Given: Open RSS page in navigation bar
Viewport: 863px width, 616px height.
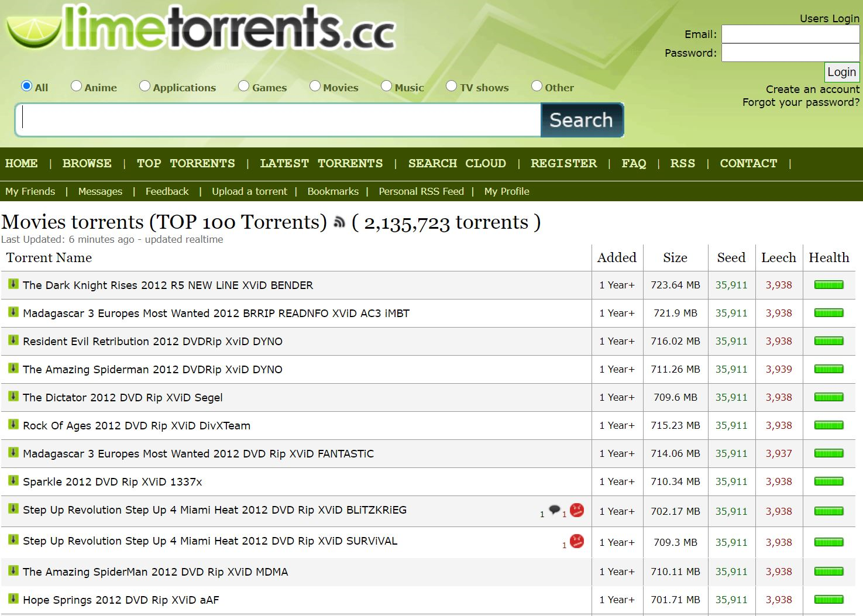Looking at the screenshot, I should pyautogui.click(x=683, y=163).
